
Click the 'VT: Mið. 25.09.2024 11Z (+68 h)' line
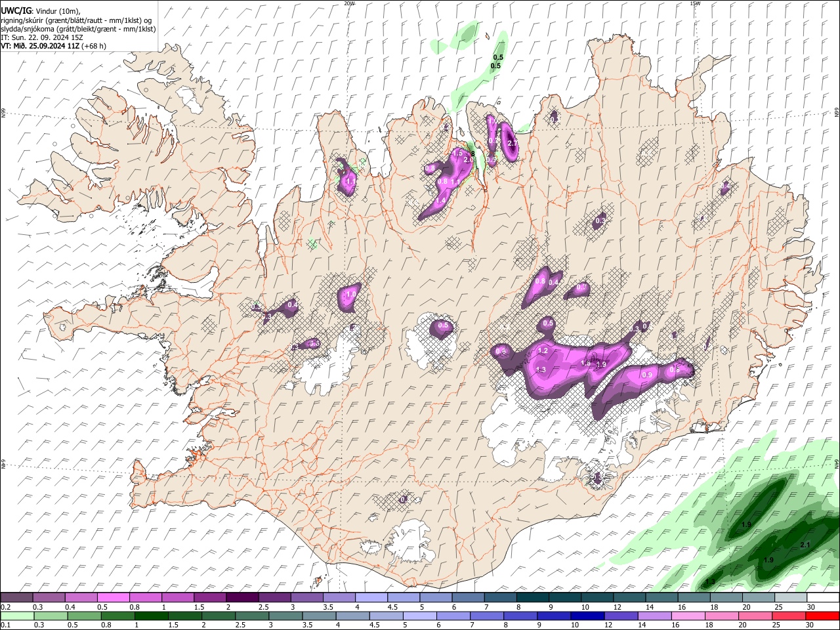(x=53, y=46)
